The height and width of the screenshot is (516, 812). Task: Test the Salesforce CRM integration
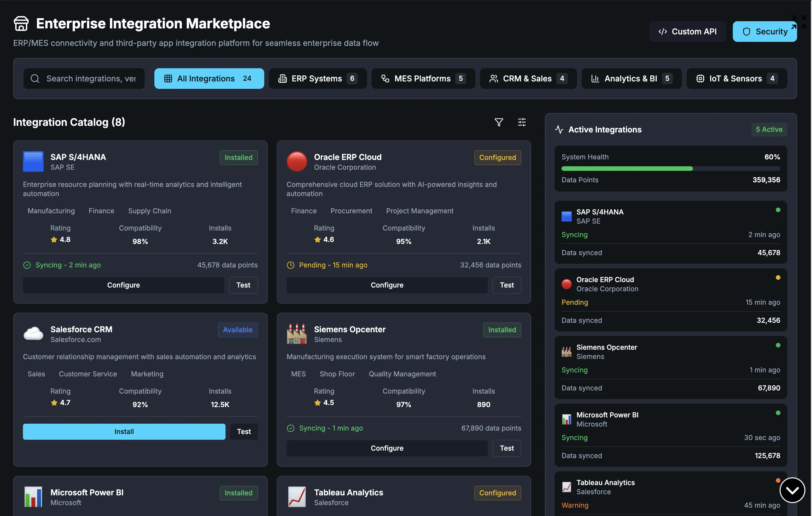coord(244,432)
